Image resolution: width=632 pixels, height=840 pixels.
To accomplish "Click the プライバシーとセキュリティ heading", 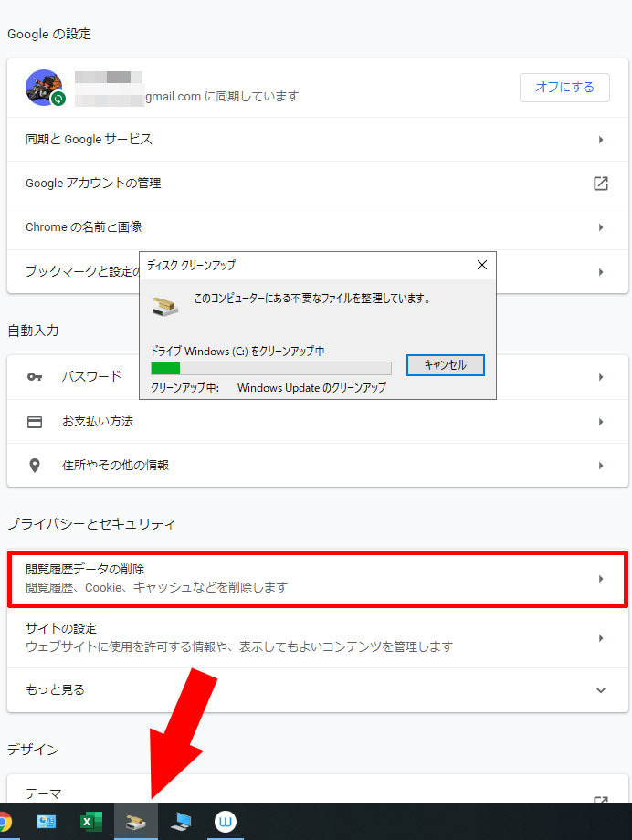I will point(91,524).
